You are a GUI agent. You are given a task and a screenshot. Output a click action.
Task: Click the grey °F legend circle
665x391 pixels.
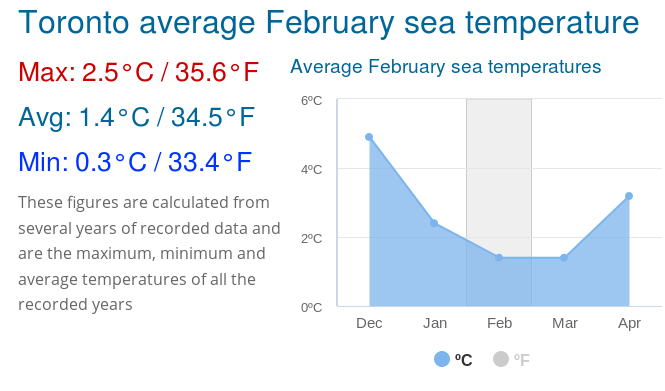click(x=501, y=359)
